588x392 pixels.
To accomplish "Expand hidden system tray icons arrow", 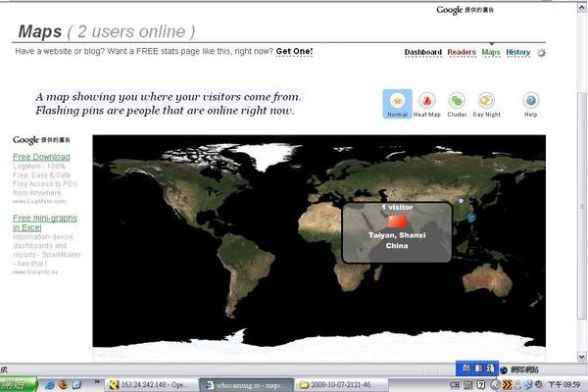I will 495,385.
